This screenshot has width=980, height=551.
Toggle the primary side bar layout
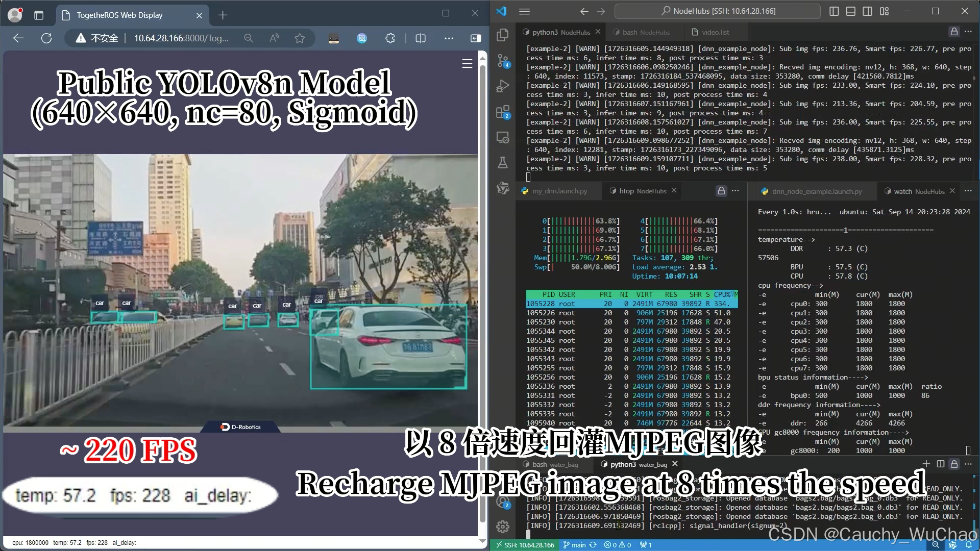(834, 11)
